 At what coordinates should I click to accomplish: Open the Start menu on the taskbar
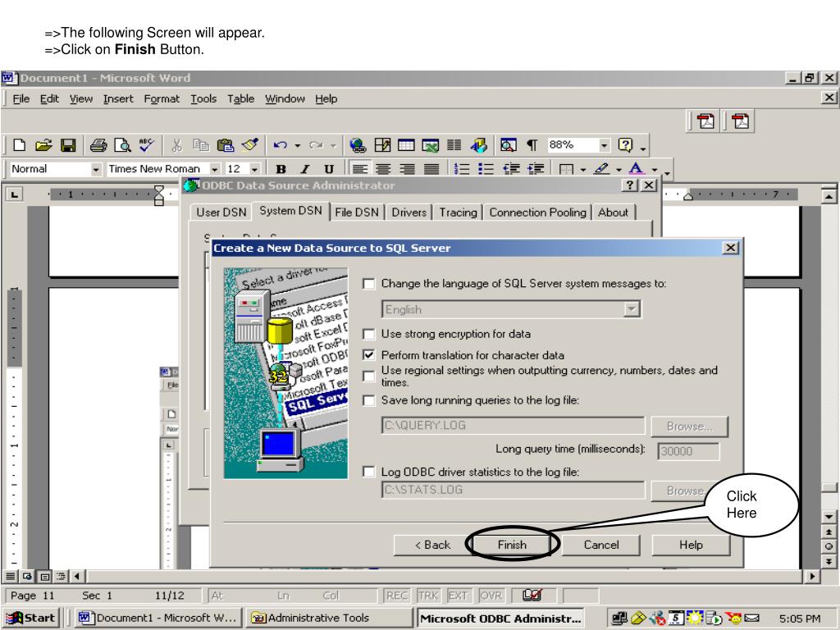click(31, 618)
